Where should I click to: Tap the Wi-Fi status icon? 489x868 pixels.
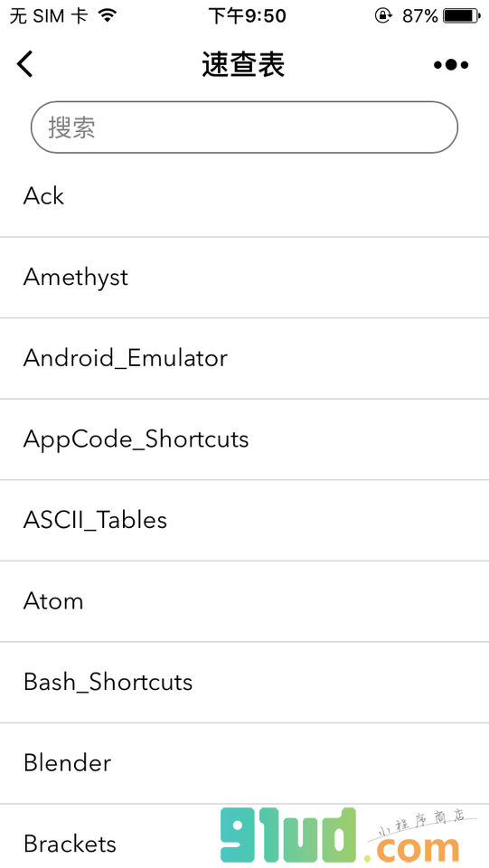108,16
